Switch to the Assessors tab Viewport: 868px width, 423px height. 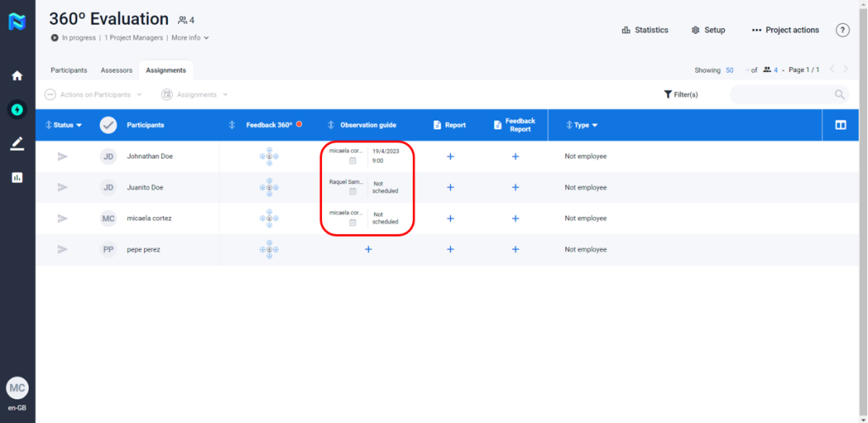coord(116,70)
